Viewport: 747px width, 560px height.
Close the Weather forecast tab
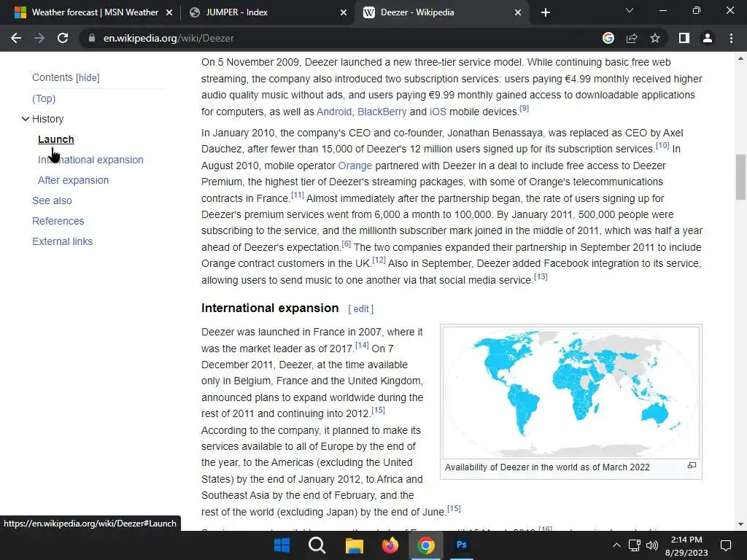click(x=169, y=12)
